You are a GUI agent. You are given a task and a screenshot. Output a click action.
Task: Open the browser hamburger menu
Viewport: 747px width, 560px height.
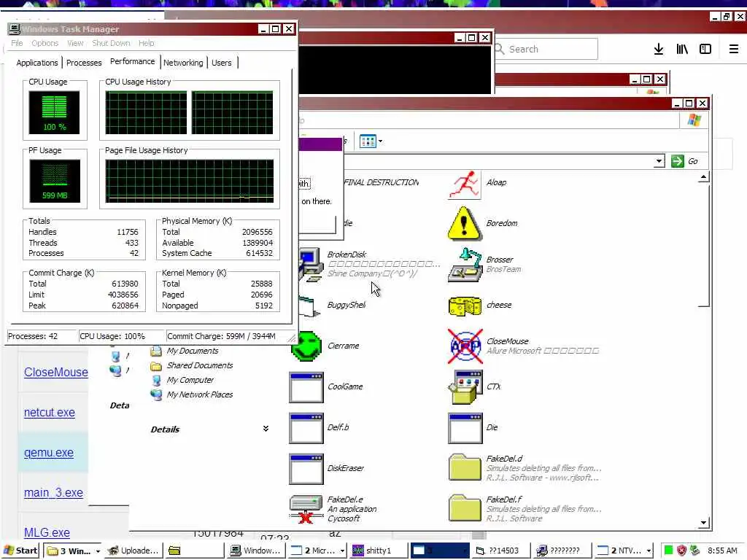[734, 49]
